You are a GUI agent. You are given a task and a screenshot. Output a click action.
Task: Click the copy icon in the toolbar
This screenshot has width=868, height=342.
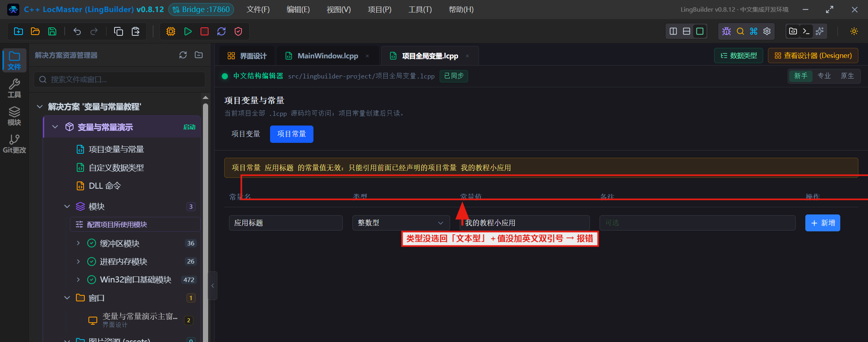119,31
